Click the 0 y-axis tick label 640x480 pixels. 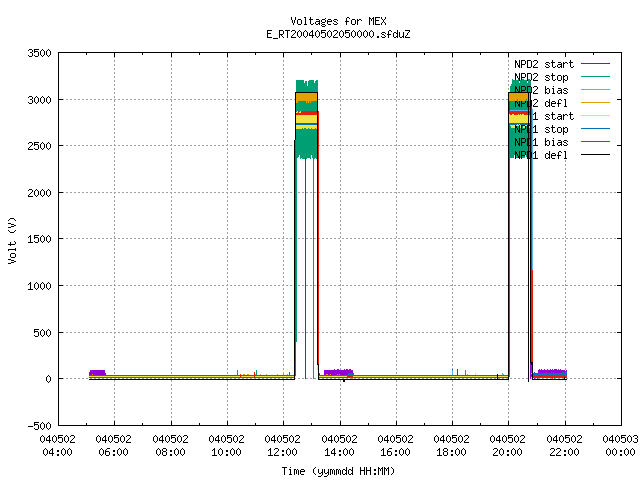(x=49, y=379)
